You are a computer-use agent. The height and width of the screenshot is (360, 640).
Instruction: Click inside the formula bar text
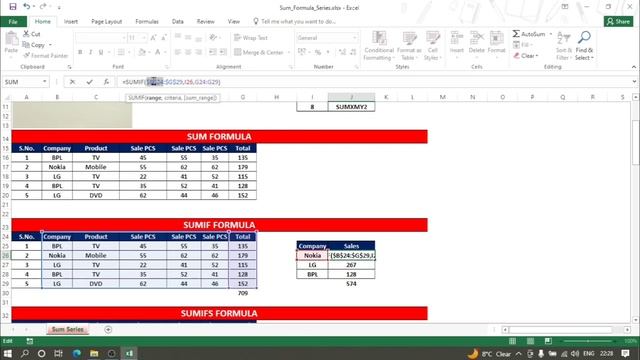(x=171, y=82)
